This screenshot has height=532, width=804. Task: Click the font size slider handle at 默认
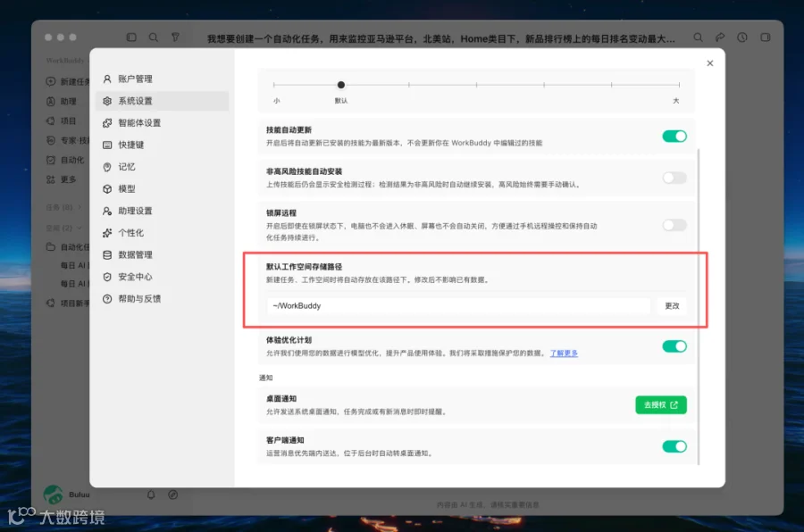[341, 85]
